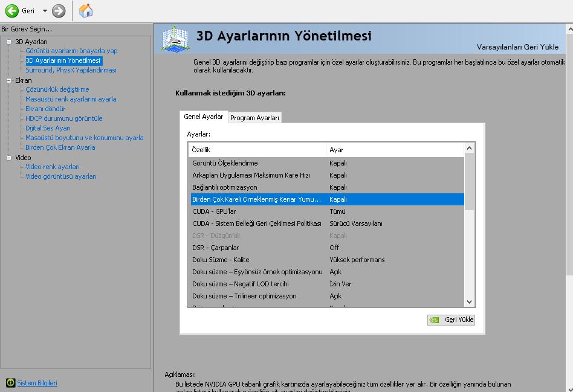This screenshot has height=392, width=573.
Task: Click the Sürücü Varsayılanı setting value
Action: point(356,223)
